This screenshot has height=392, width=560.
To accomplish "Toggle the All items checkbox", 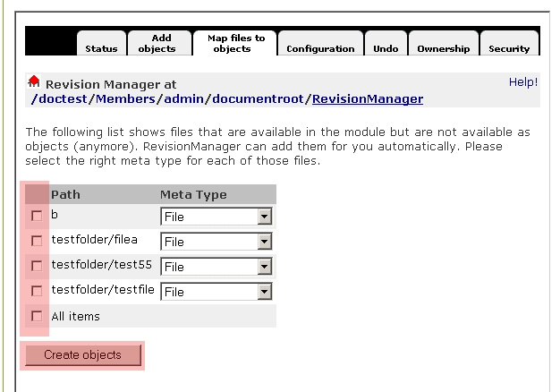I will 37,316.
